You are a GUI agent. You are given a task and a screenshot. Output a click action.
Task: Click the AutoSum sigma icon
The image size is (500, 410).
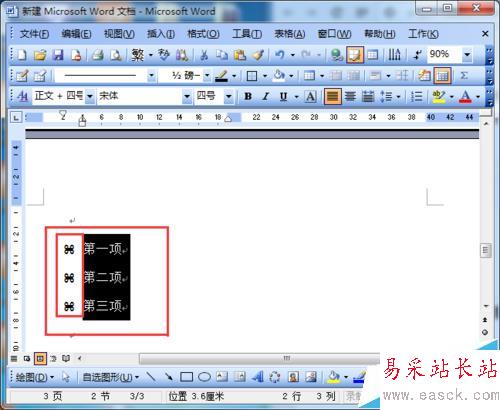click(464, 76)
